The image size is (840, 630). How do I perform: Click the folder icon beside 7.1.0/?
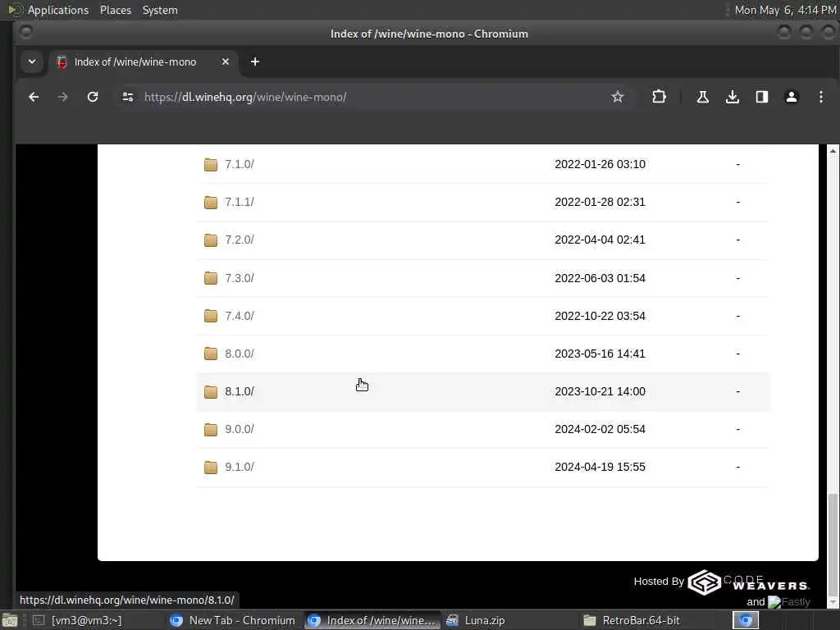tap(211, 164)
